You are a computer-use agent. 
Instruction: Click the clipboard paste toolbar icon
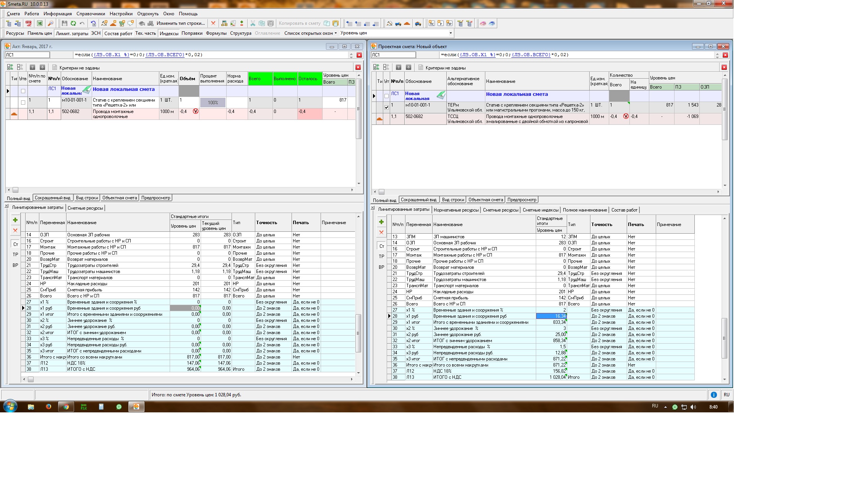coord(271,23)
